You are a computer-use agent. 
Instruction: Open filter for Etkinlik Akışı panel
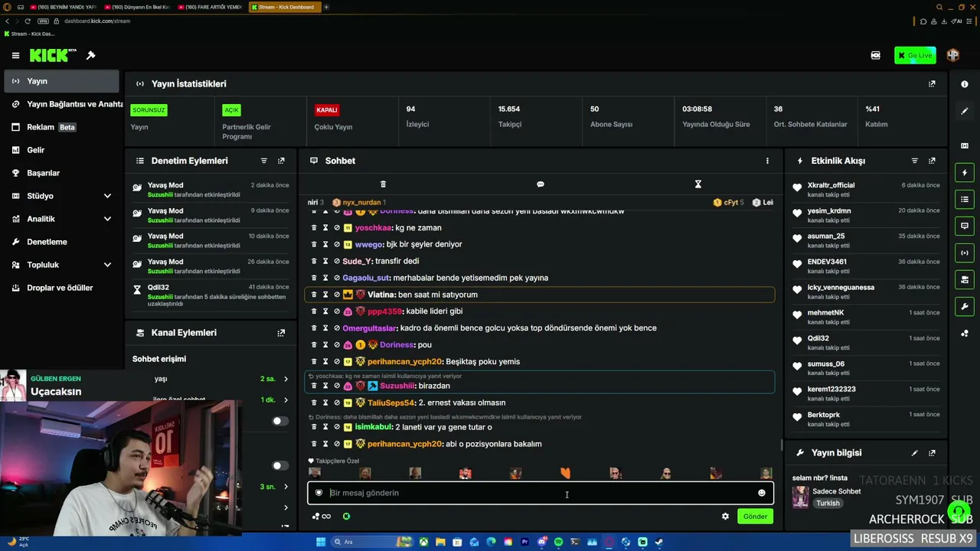click(x=914, y=161)
